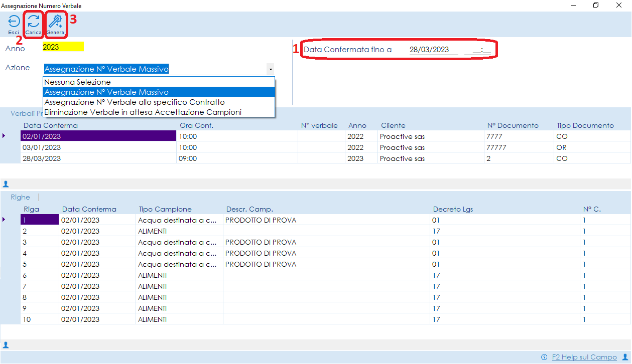Click the N° C. column header

point(592,209)
